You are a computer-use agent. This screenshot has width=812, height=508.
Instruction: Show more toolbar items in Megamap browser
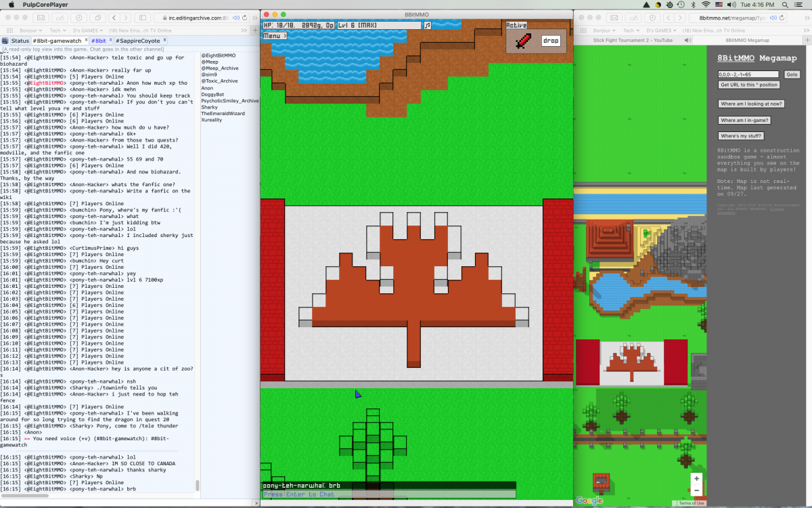coord(806,18)
